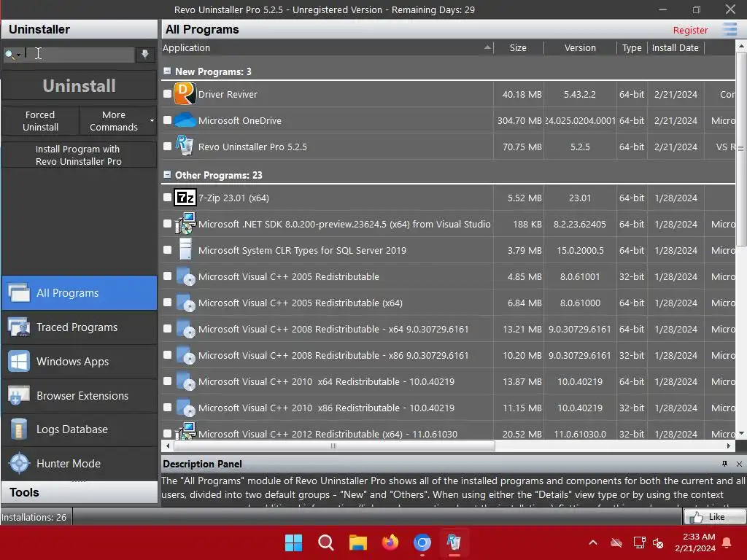The image size is (747, 560).
Task: Switch to All Programs module
Action: pos(79,293)
